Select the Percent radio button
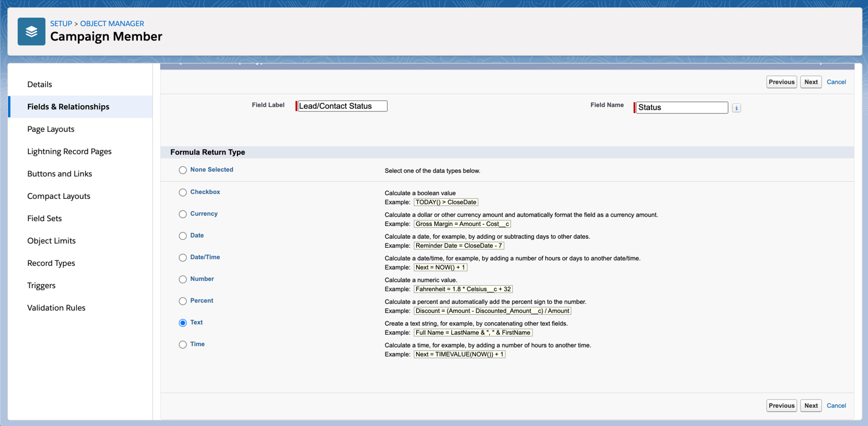The image size is (868, 426). 182,302
